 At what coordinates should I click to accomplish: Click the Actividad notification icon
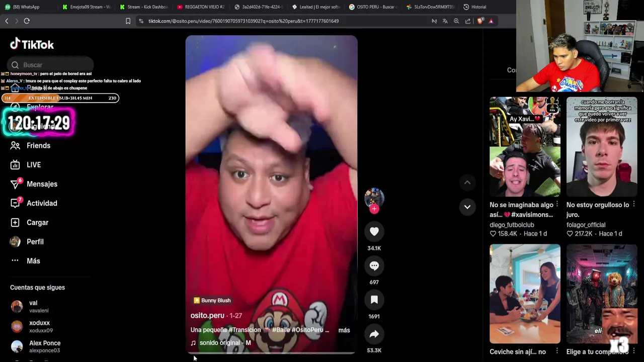[15, 203]
